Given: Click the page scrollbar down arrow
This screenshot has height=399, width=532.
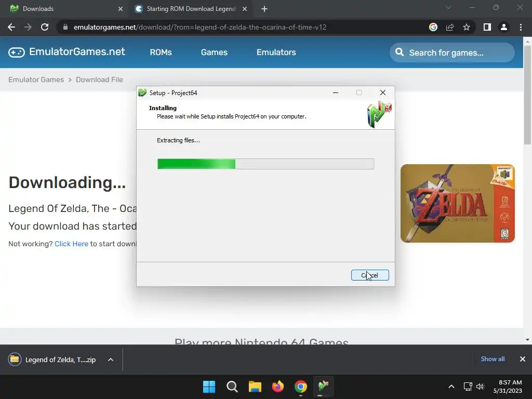Looking at the screenshot, I should click(527, 340).
